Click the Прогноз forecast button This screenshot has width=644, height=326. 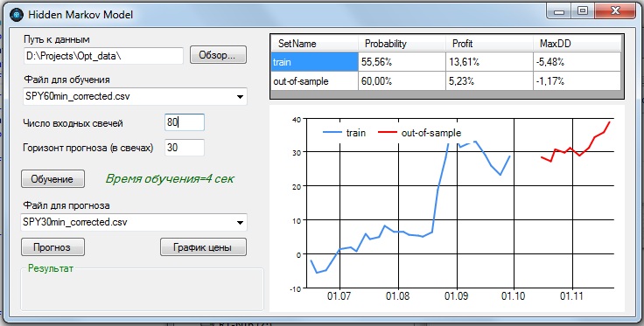(52, 247)
